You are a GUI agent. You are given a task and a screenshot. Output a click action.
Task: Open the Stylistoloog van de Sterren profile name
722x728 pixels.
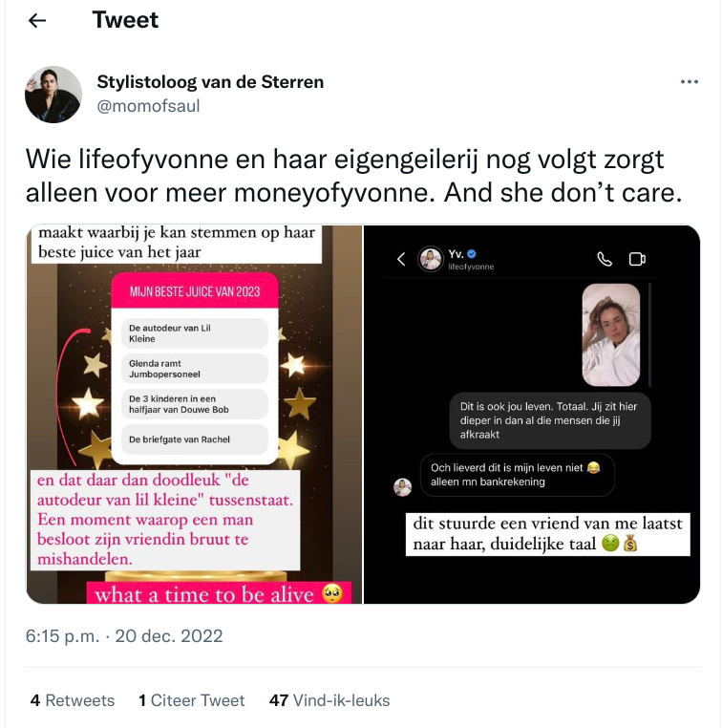click(x=210, y=82)
